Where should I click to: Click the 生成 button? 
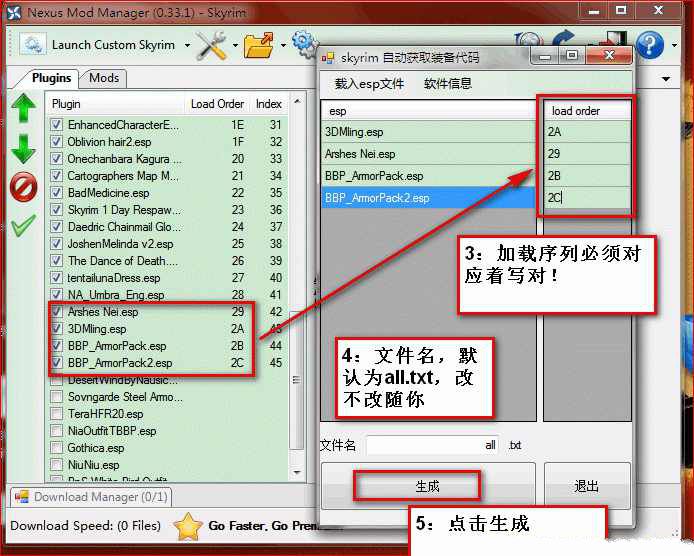point(428,486)
